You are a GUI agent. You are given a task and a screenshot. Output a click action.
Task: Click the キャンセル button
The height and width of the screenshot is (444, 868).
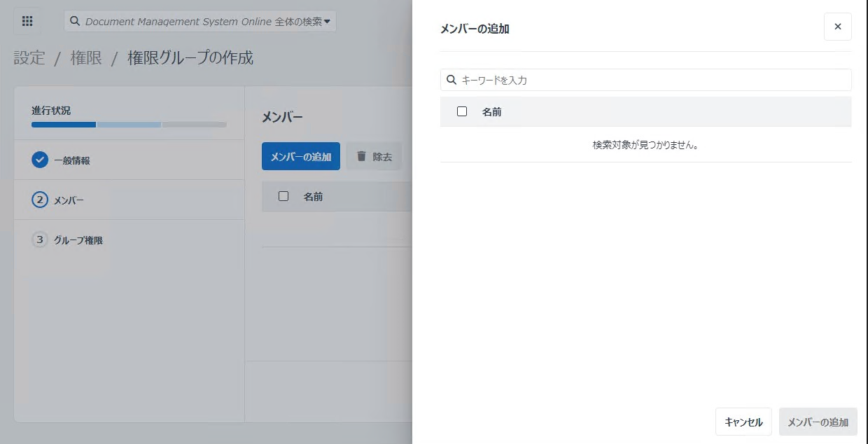click(x=743, y=422)
